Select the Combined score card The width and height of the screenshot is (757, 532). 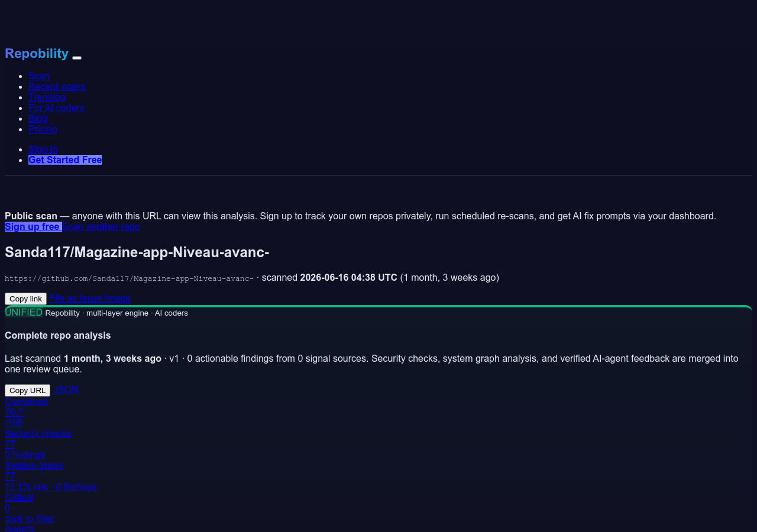(x=26, y=412)
